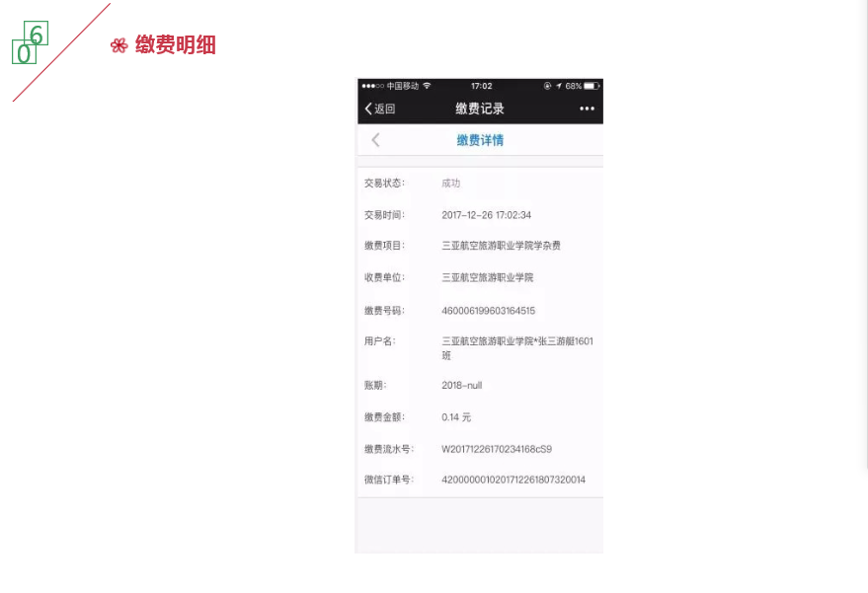Click the location arrow icon in status bar

[x=558, y=86]
